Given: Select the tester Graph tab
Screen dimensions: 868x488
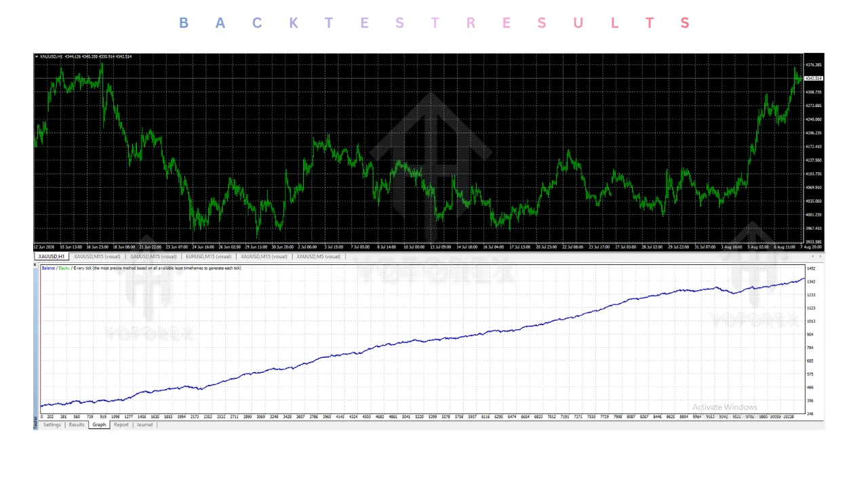Looking at the screenshot, I should click(x=99, y=425).
